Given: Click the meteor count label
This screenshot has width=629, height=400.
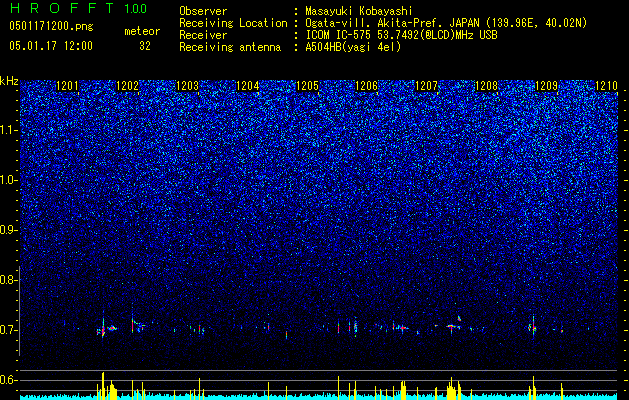Looking at the screenshot, I should click(x=142, y=31).
